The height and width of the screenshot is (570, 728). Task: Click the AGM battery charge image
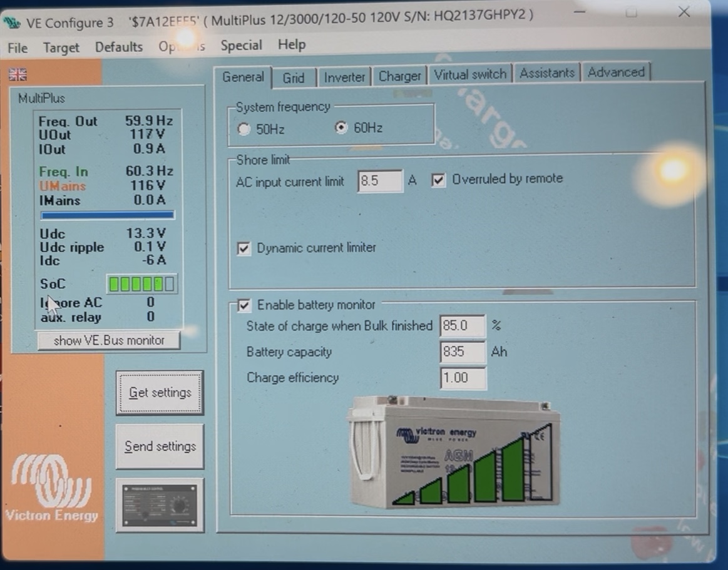coord(454,452)
